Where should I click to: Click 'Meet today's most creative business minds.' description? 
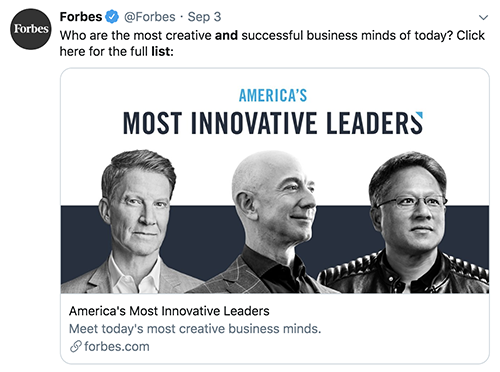(x=195, y=329)
